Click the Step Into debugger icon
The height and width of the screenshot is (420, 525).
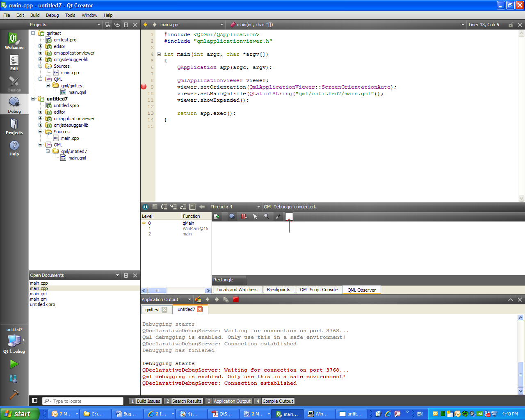pos(173,207)
